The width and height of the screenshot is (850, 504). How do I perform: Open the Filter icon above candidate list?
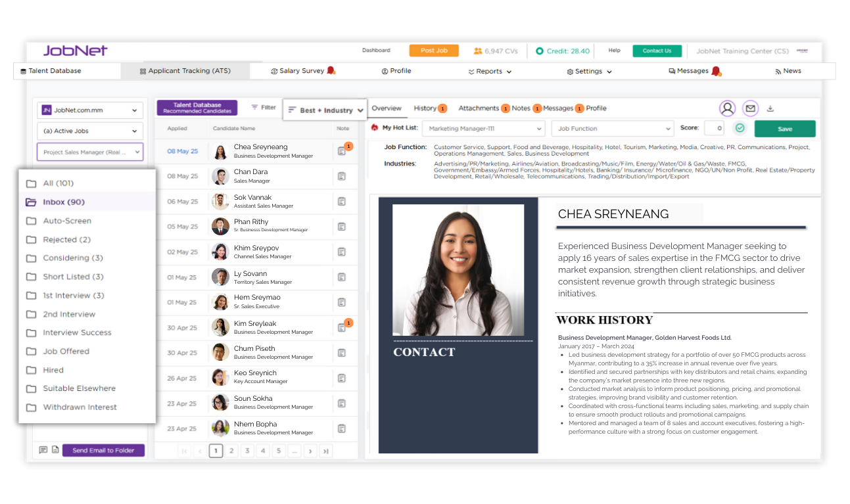pyautogui.click(x=264, y=107)
